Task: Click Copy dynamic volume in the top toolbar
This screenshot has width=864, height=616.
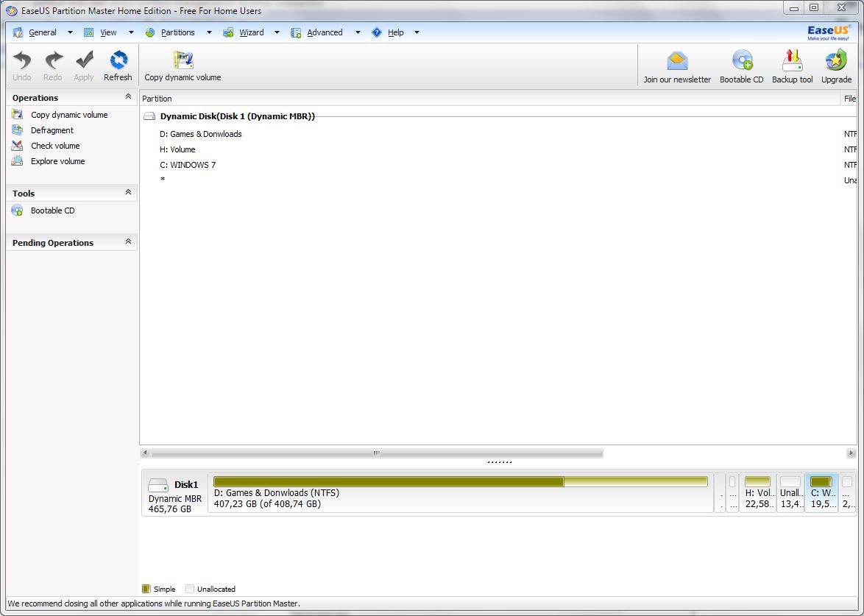Action: [x=183, y=66]
